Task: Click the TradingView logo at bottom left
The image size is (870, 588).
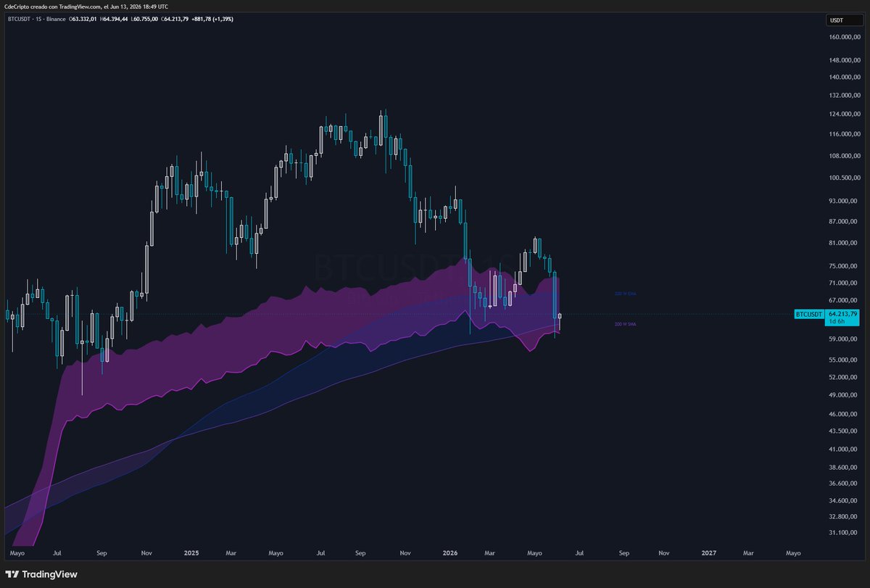Action: [41, 574]
